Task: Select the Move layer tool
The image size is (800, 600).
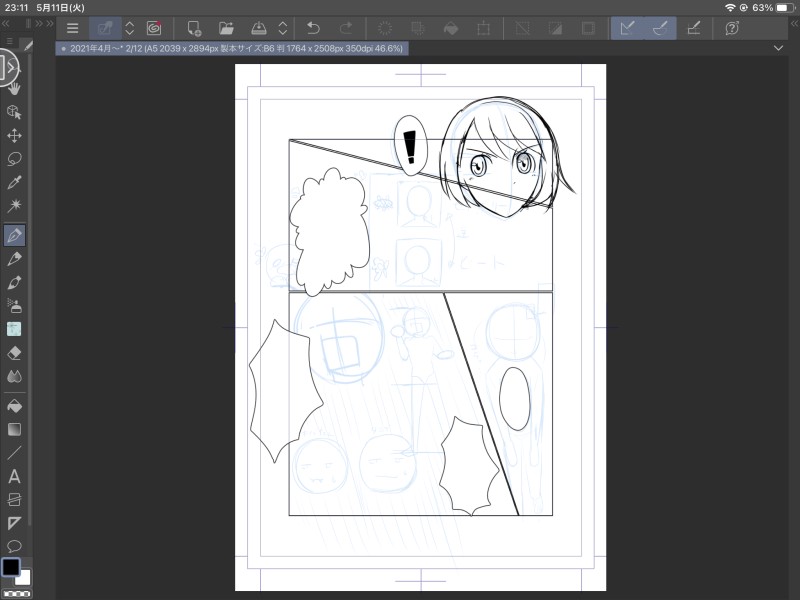Action: pyautogui.click(x=14, y=136)
